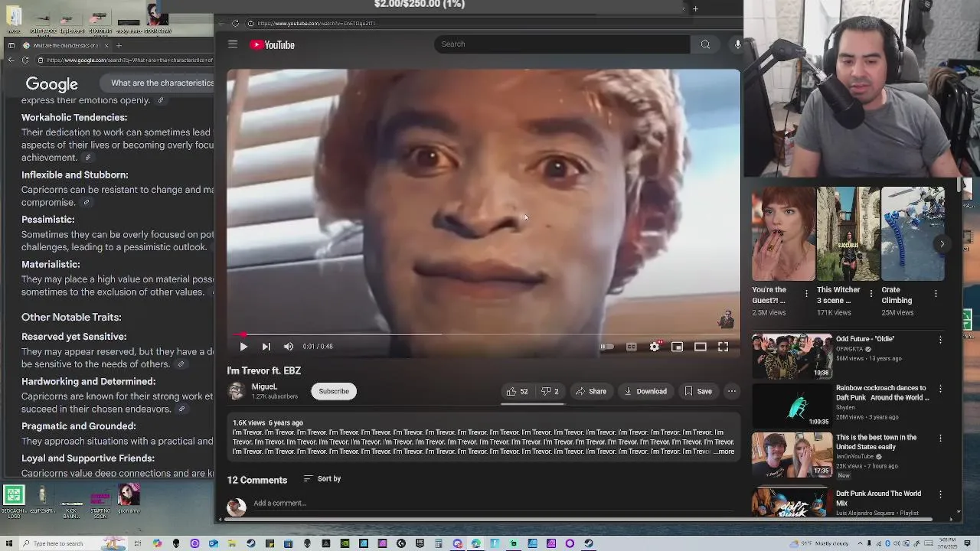
Task: Click the YouTube search box
Action: 563,44
